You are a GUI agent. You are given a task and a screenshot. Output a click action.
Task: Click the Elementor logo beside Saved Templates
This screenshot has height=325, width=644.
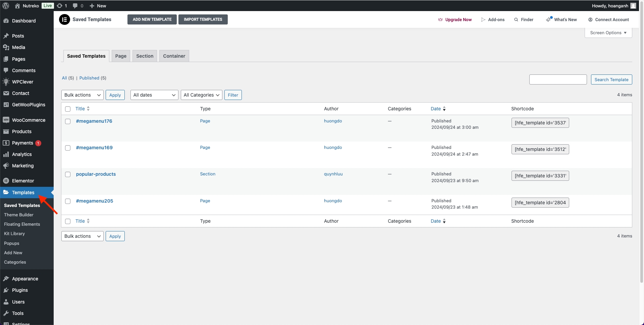pyautogui.click(x=64, y=19)
